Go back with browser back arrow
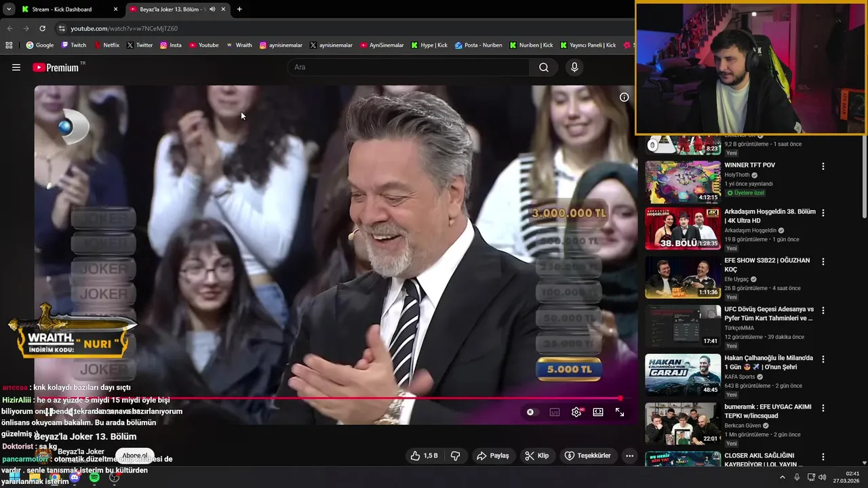Viewport: 868px width, 488px height. tap(9, 28)
